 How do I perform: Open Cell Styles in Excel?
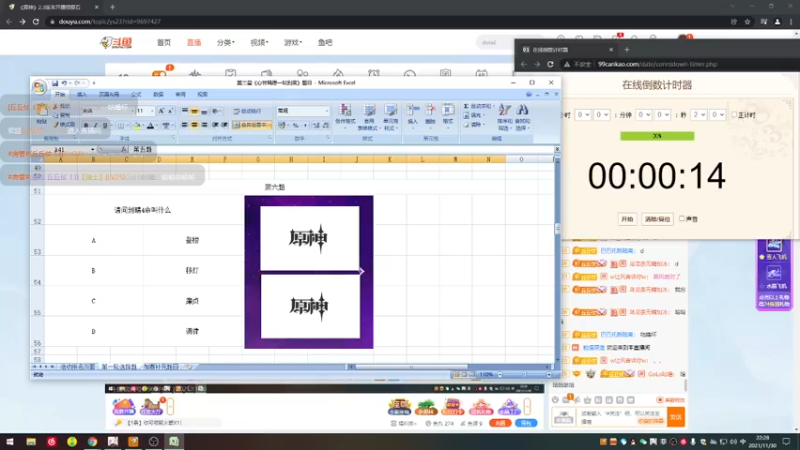point(391,117)
